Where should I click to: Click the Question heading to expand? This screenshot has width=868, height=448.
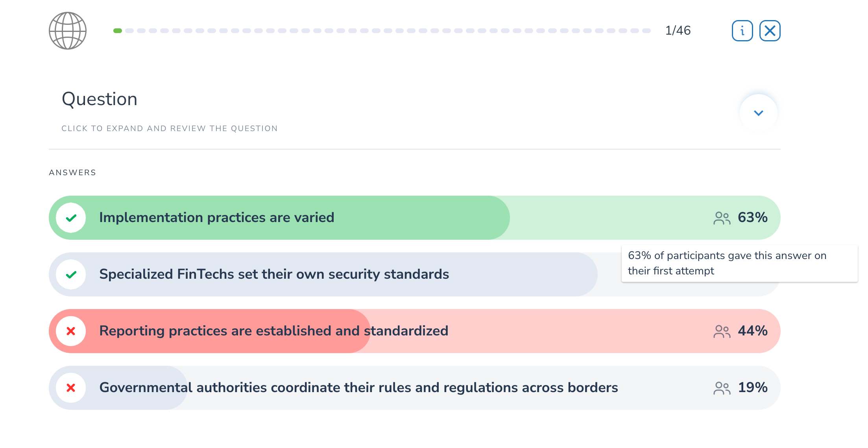coord(100,99)
